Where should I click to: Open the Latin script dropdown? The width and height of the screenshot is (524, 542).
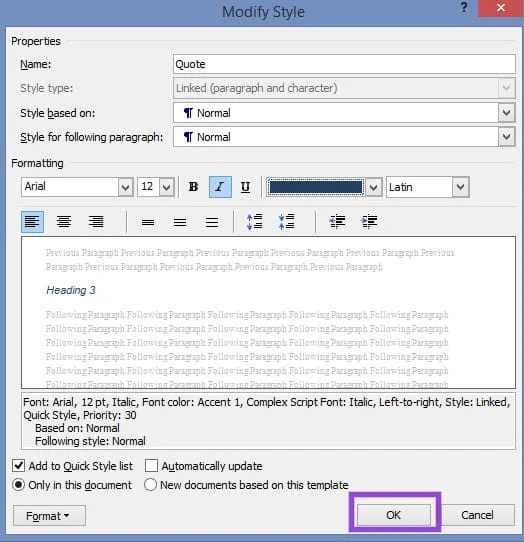pyautogui.click(x=460, y=187)
